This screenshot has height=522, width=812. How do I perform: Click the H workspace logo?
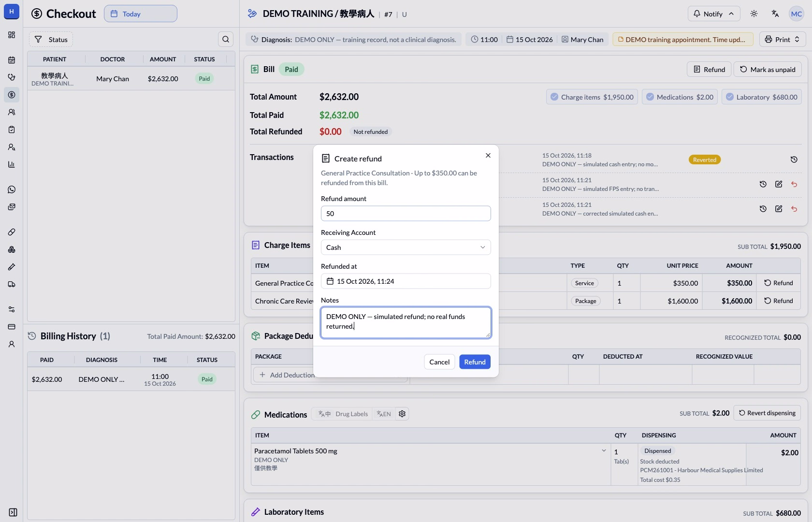[x=12, y=12]
